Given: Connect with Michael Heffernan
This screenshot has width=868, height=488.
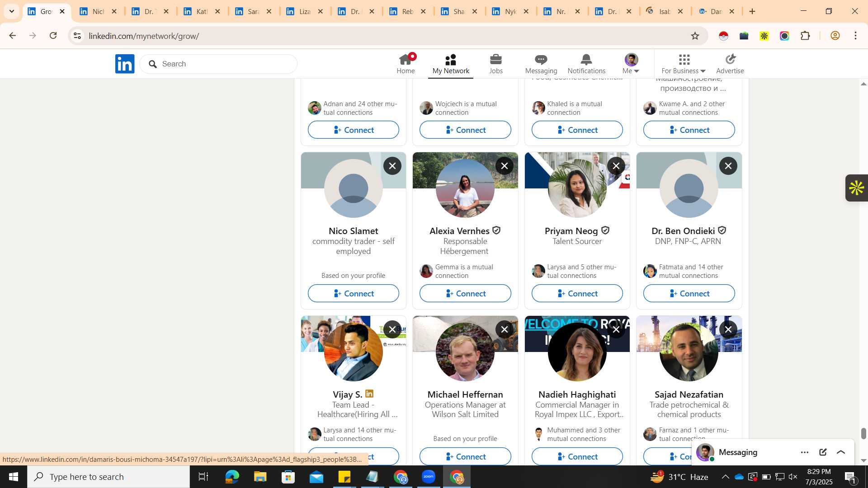Looking at the screenshot, I should [465, 456].
